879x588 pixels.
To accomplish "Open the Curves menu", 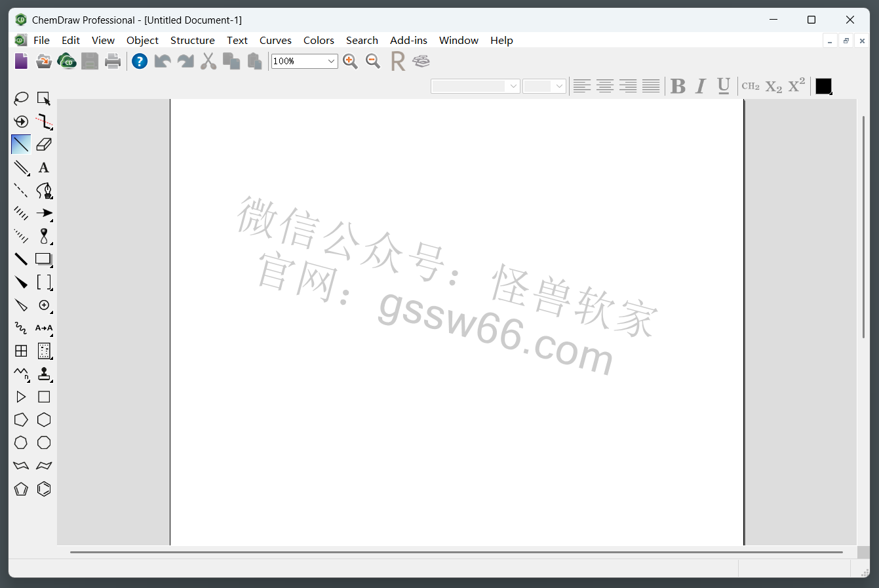I will point(275,40).
